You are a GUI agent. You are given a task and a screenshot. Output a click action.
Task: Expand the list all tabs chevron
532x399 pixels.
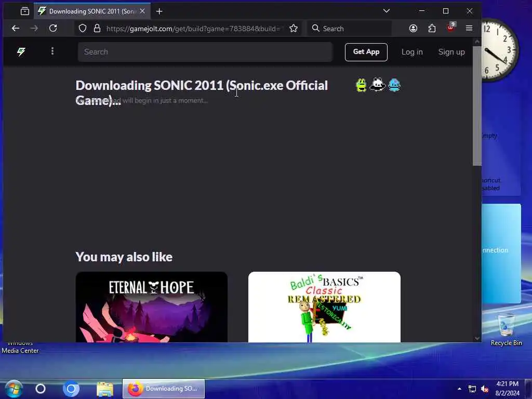pyautogui.click(x=386, y=11)
